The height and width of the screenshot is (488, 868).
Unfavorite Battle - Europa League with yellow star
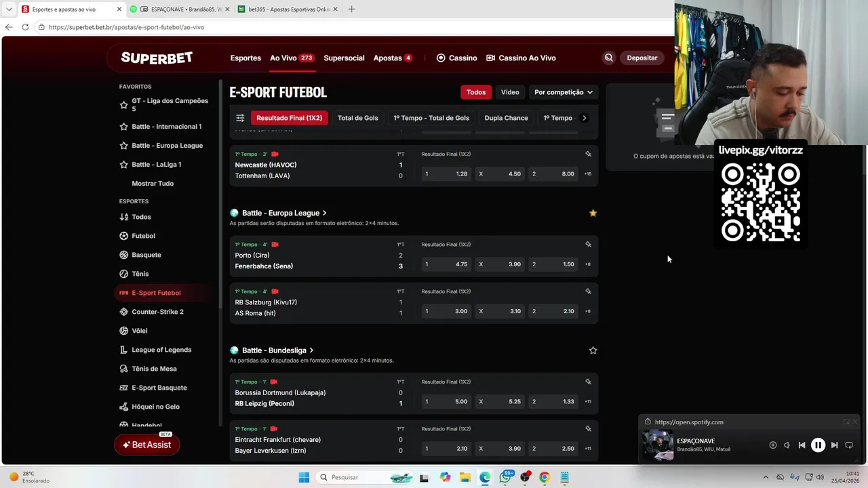(x=593, y=213)
